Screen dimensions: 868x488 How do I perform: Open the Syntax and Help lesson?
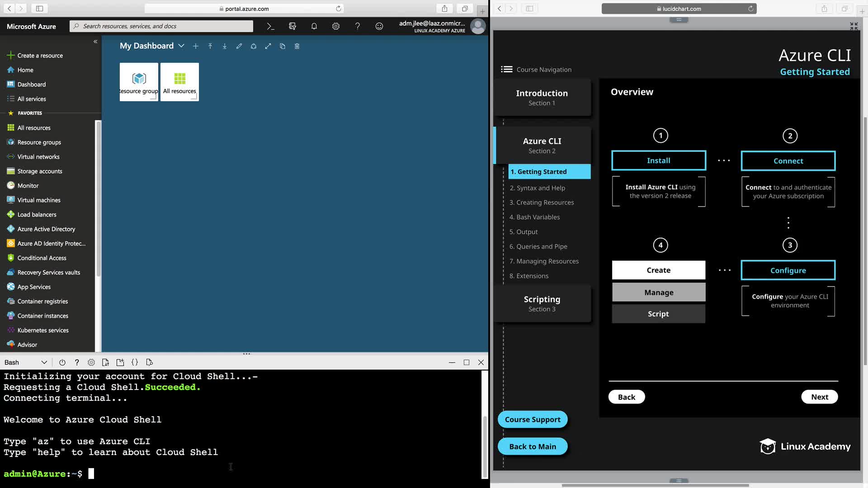tap(541, 188)
